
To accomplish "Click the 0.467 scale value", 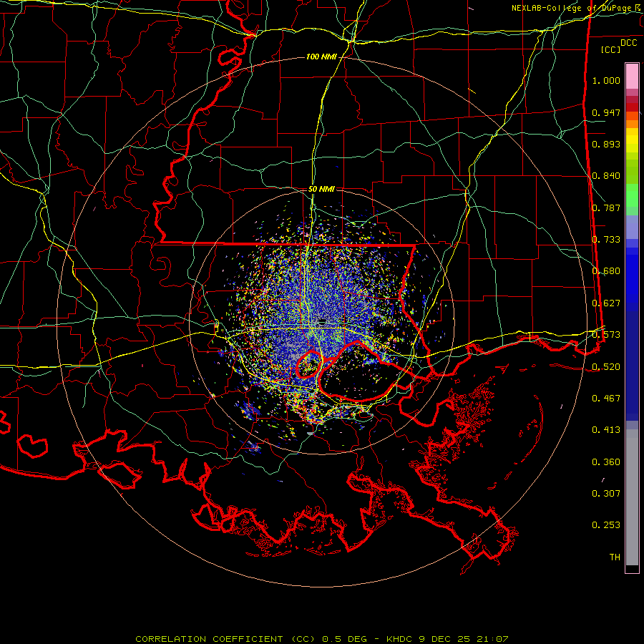I will click(606, 399).
